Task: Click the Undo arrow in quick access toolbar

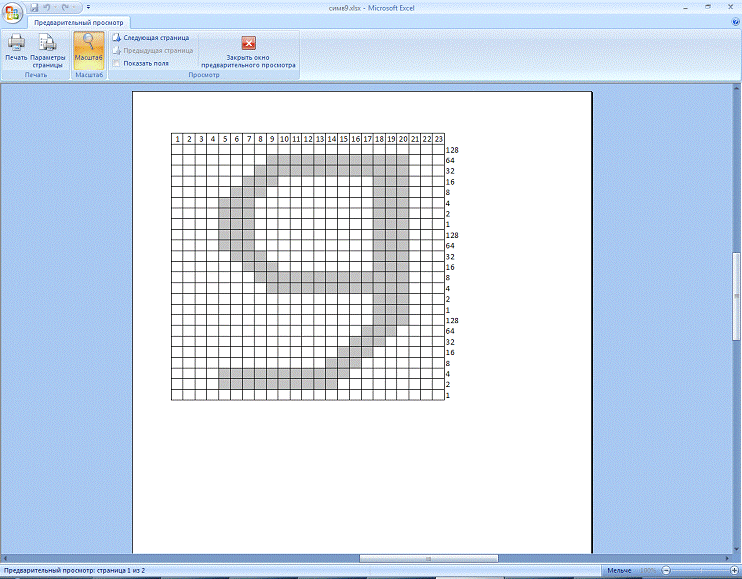Action: pyautogui.click(x=47, y=7)
